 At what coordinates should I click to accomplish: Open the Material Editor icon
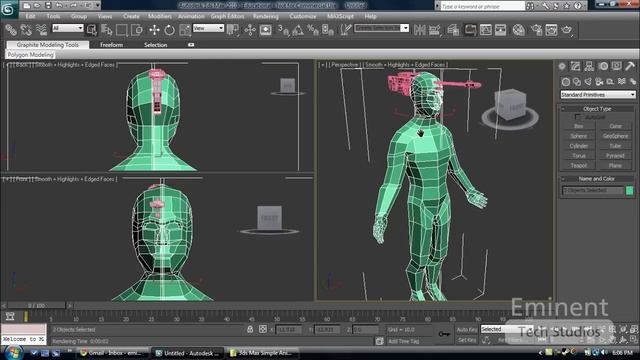[x=519, y=30]
